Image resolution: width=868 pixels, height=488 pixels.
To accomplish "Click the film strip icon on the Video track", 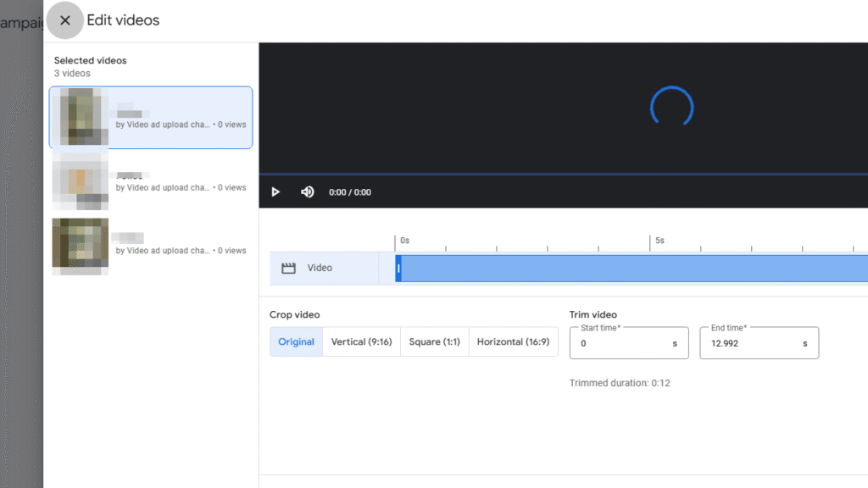I will coord(288,268).
